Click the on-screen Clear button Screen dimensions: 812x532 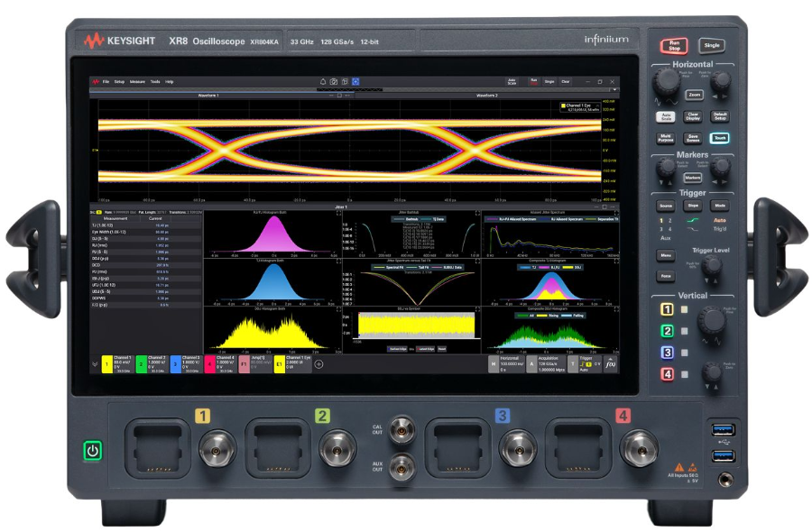coord(566,82)
